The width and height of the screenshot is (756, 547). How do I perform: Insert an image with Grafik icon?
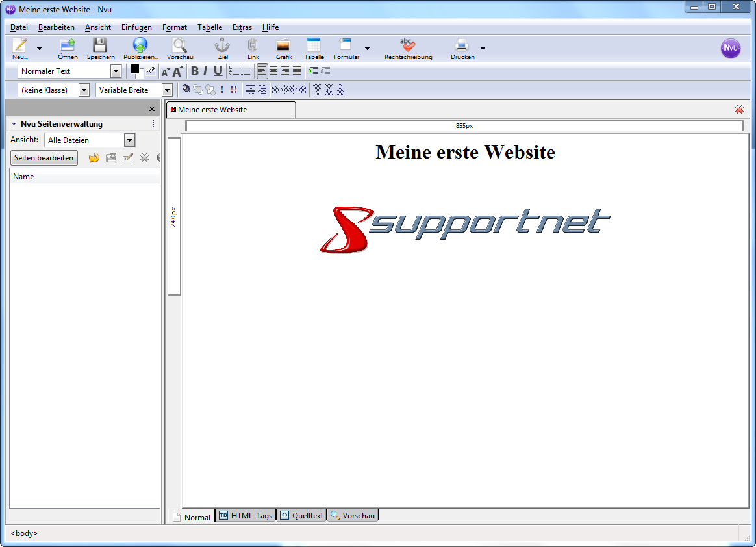point(283,48)
